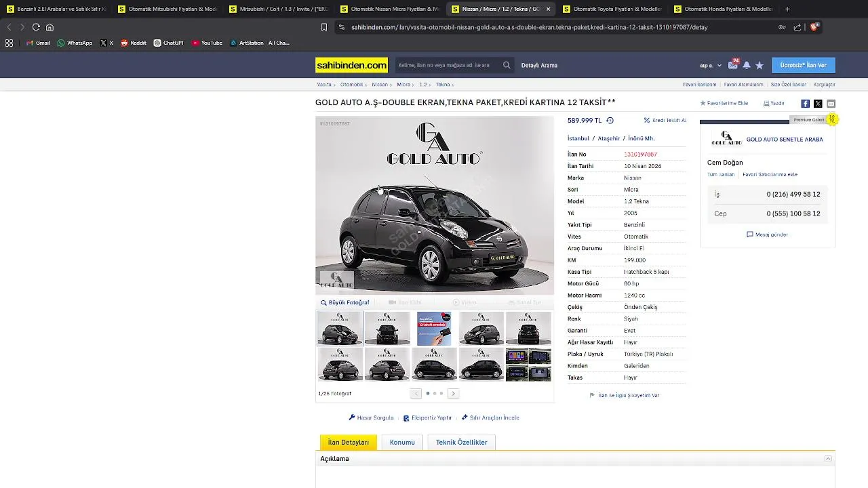Open the Reddit bookmark

[134, 43]
